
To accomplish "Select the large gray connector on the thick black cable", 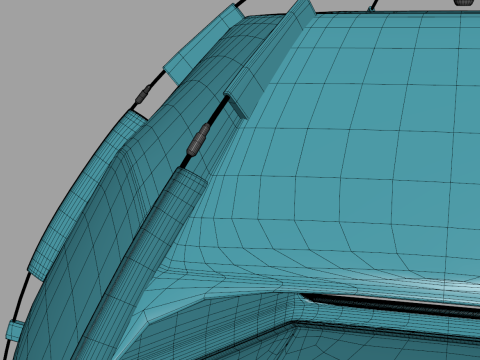I will click(198, 140).
